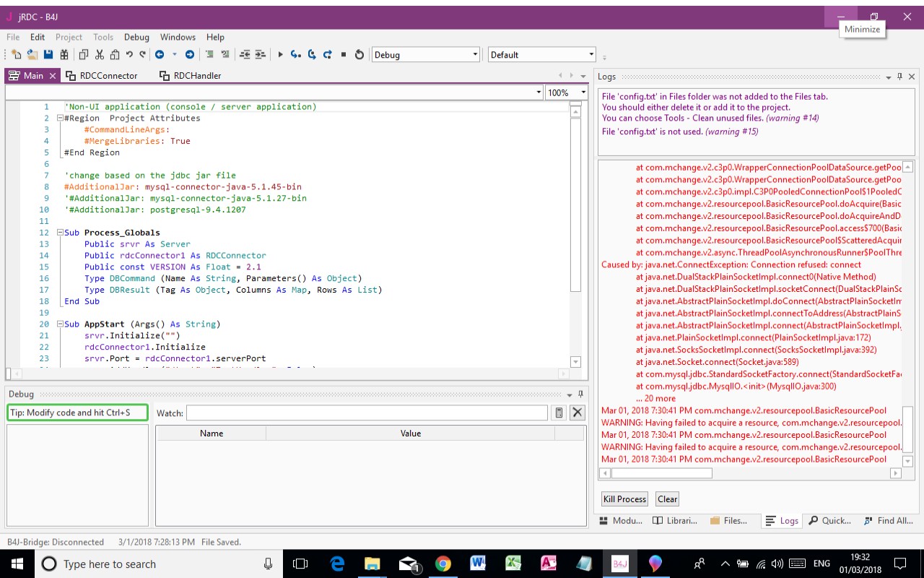The height and width of the screenshot is (578, 924).
Task: Collapse the Project Attributes region
Action: 60,118
